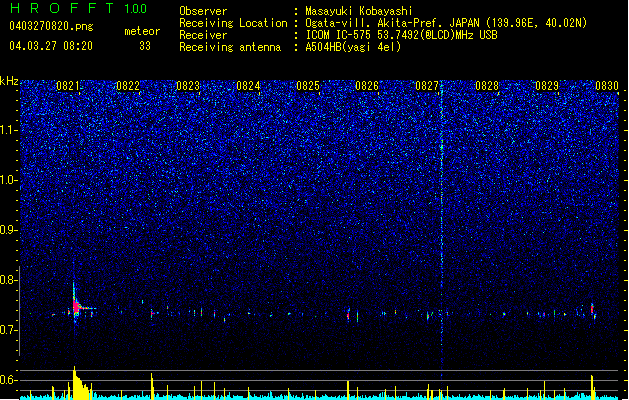Click the 0825 time marker
The height and width of the screenshot is (400, 629).
308,85
